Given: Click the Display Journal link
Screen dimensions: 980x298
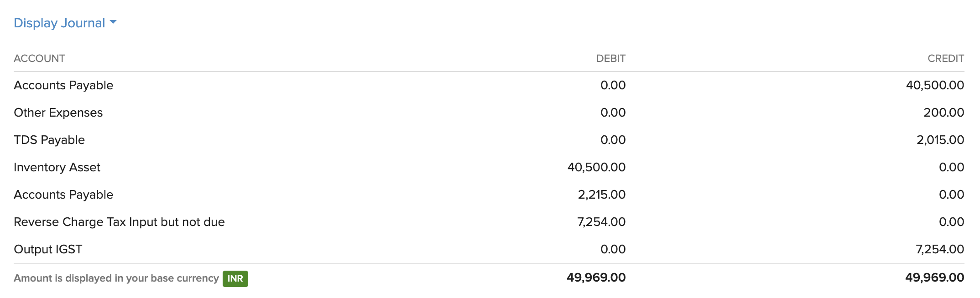Looking at the screenshot, I should (x=59, y=23).
